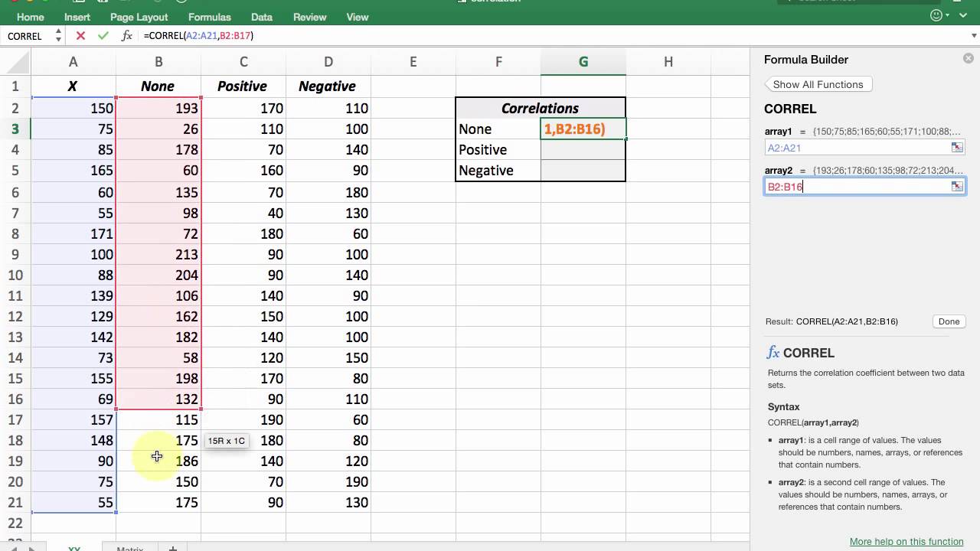
Task: Select the Positive label in column F
Action: click(498, 150)
